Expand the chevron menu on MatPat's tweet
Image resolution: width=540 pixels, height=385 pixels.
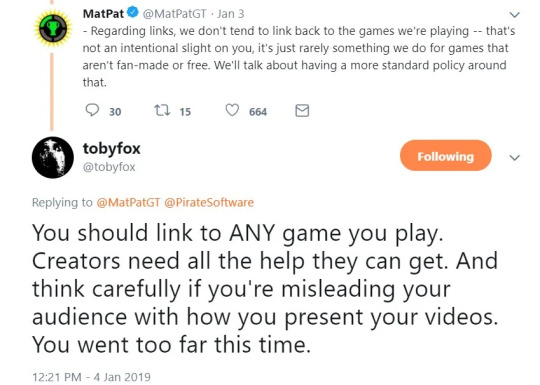(515, 14)
